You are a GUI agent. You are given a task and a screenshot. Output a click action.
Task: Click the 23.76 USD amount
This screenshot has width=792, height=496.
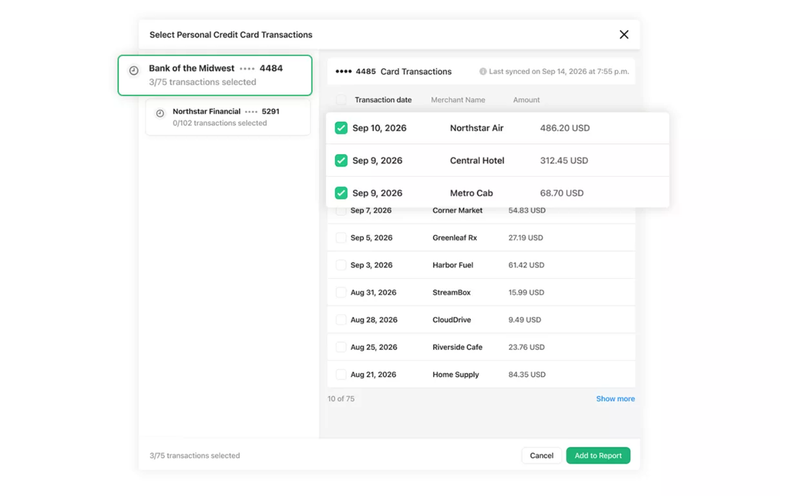coord(526,347)
